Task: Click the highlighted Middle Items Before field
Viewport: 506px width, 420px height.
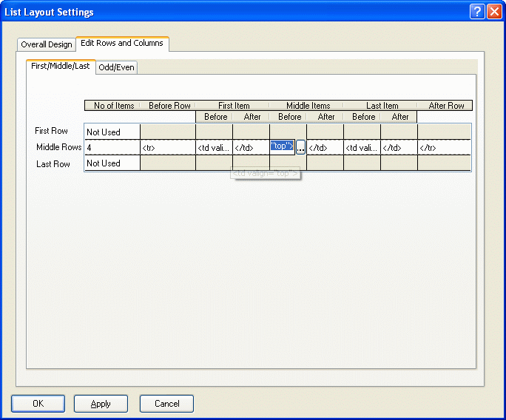Action: point(283,146)
